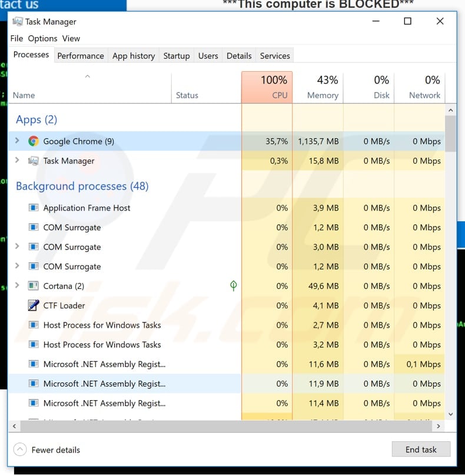Click icon of 11,6 MB .NET Assembly Regist
465x476 pixels.
tap(34, 364)
